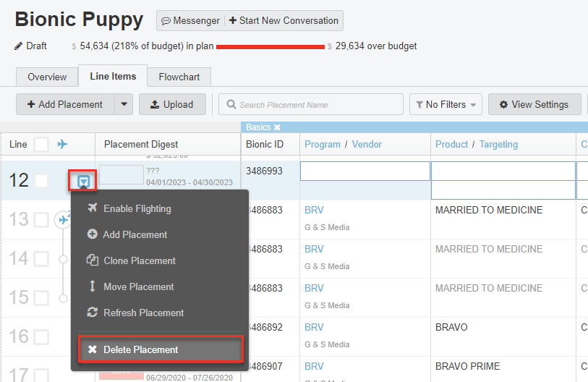This screenshot has width=588, height=382.
Task: Click the airplane flighting icon in header
Action: pyautogui.click(x=63, y=144)
